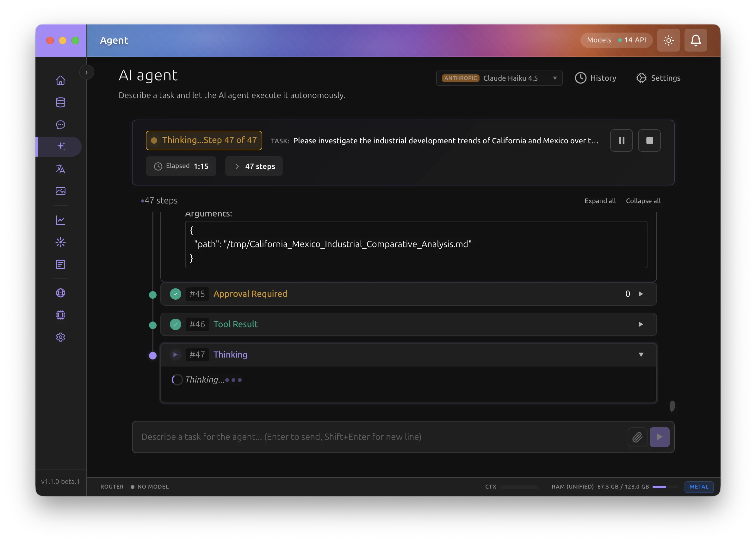Open the History panel
This screenshot has height=543, width=756.
click(x=596, y=78)
